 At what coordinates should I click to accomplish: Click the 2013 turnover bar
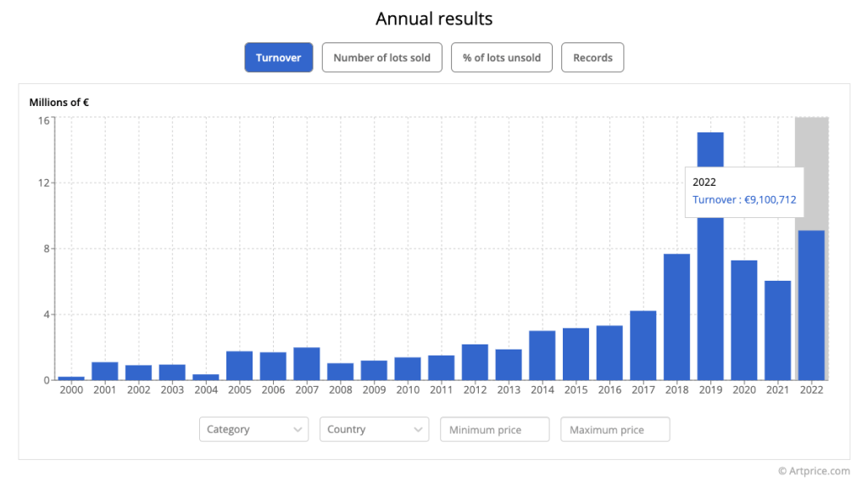(509, 365)
